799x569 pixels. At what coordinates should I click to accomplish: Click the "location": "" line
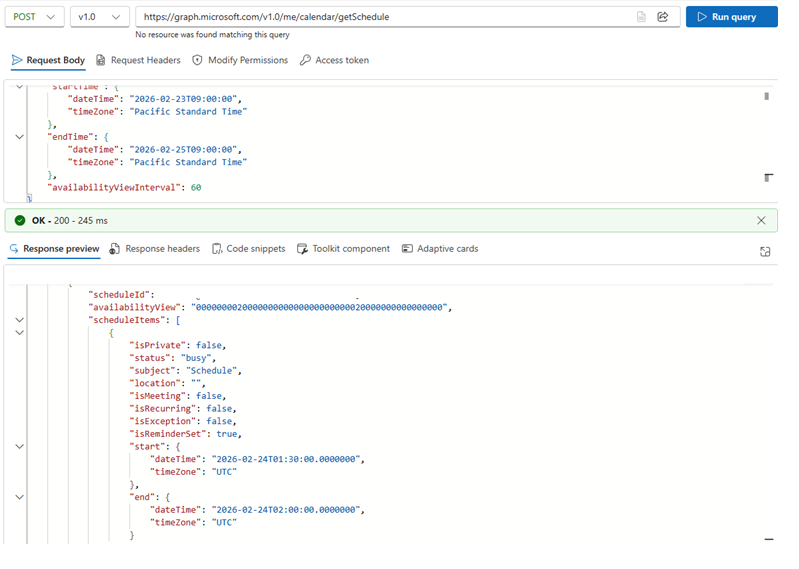(167, 383)
